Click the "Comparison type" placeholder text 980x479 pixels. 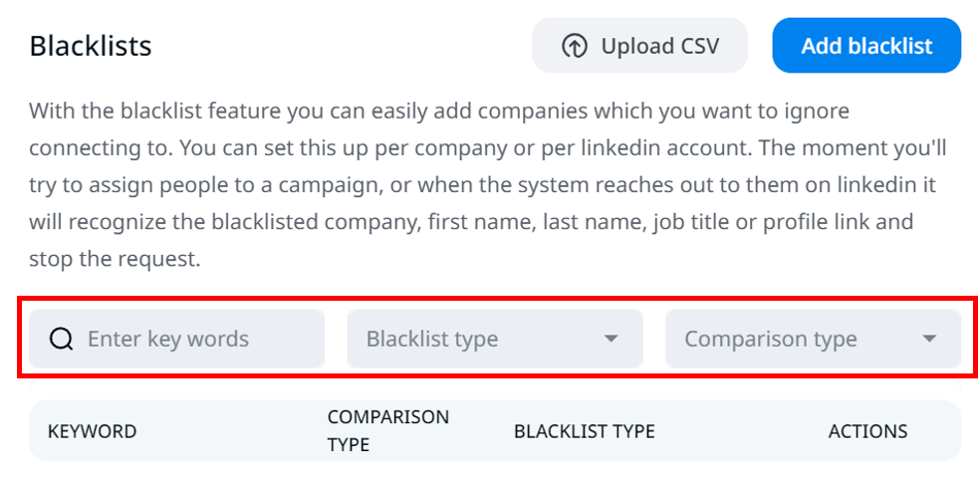point(770,339)
